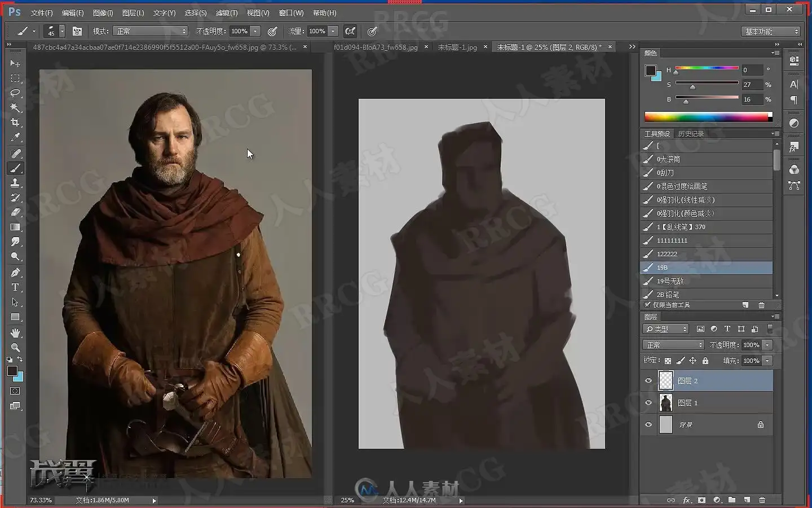Toggle visibility of 图层 1 layer
Image resolution: width=812 pixels, height=508 pixels.
pyautogui.click(x=648, y=403)
